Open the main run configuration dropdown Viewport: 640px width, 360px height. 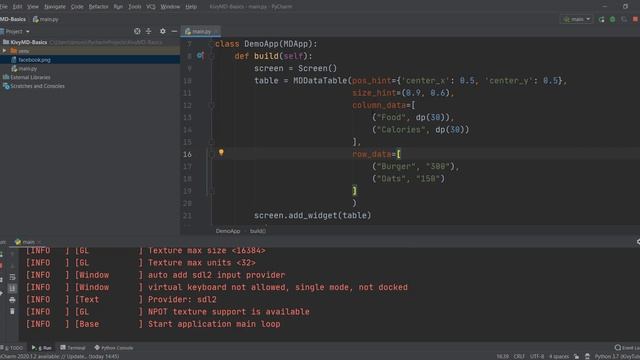(x=577, y=19)
